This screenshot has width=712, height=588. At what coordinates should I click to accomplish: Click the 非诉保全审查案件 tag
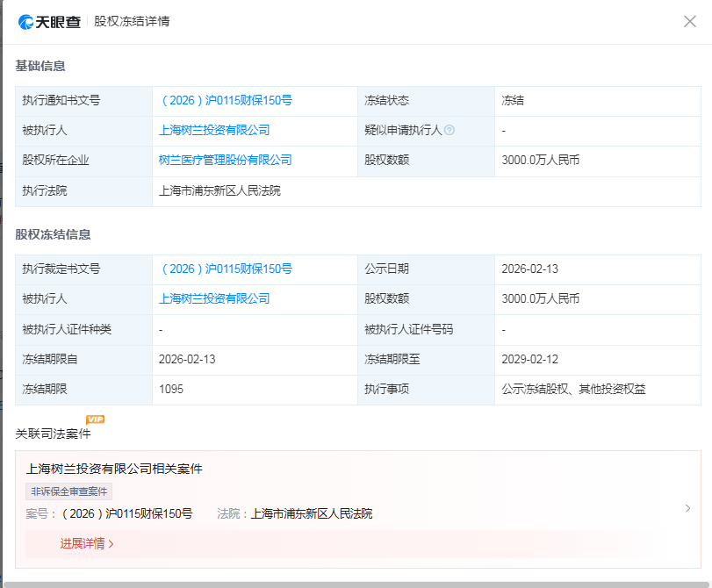[x=69, y=491]
